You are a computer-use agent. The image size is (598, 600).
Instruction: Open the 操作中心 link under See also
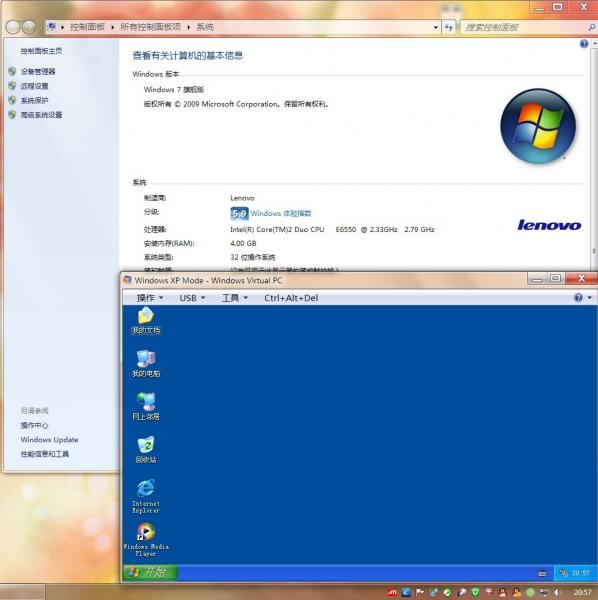[34, 425]
